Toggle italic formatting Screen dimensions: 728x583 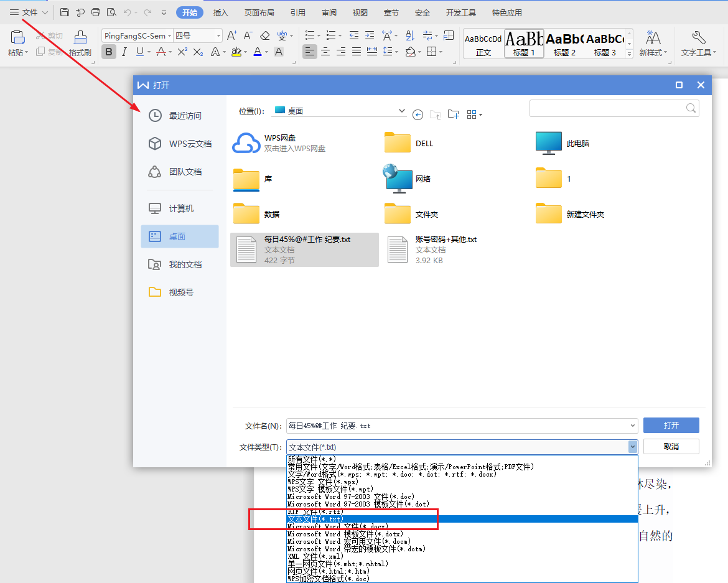click(124, 52)
